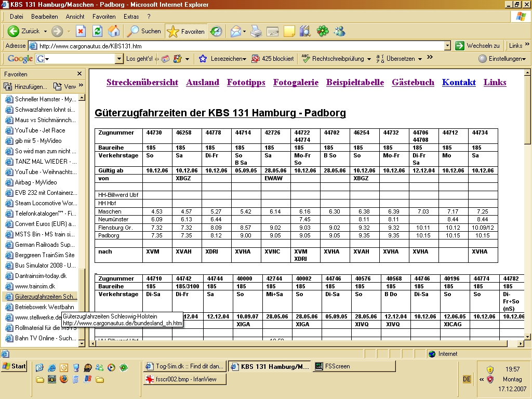Expand the Links toolbar chevron
This screenshot has width=532, height=399.
click(527, 45)
